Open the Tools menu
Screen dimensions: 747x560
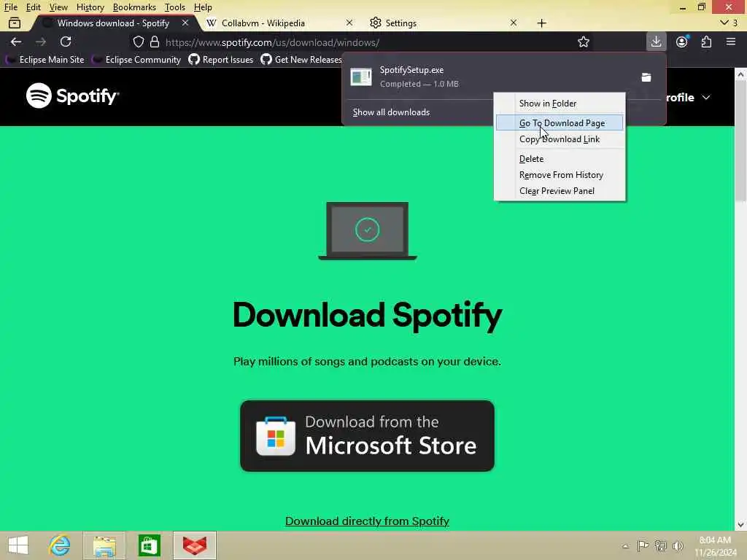coord(175,7)
